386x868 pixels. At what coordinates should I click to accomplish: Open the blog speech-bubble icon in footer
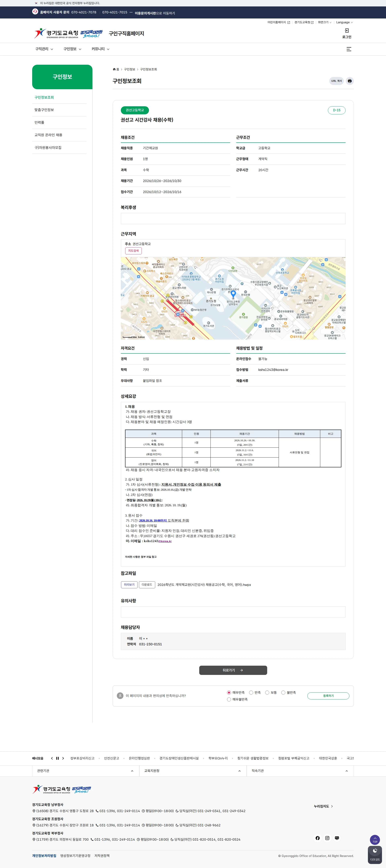[337, 838]
